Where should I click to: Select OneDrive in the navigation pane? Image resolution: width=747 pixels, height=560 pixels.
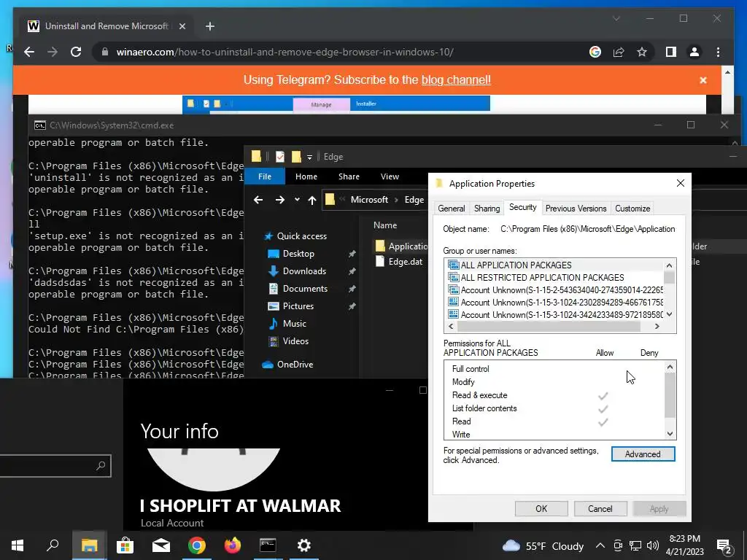[x=295, y=365]
